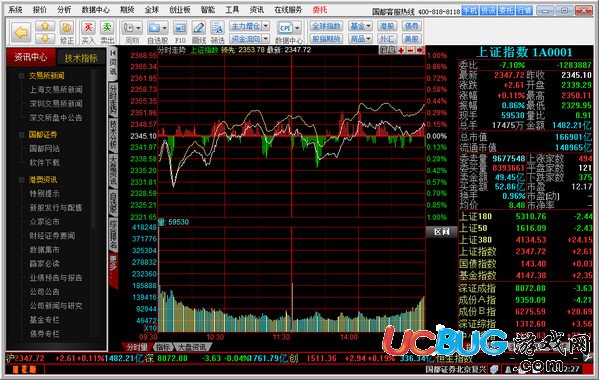Click the 手机 title bar button

click(x=469, y=11)
